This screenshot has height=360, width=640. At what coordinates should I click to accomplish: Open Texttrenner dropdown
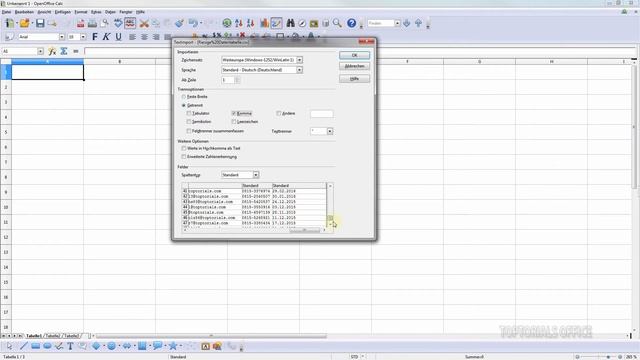coord(330,131)
